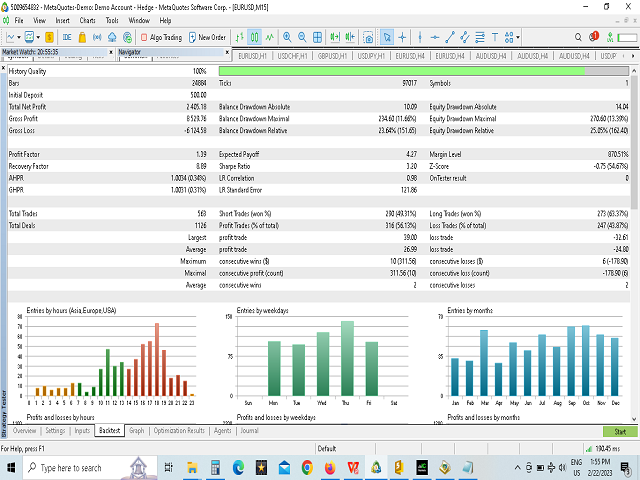Image resolution: width=640 pixels, height=480 pixels.
Task: Insert a text label object
Action: pyautogui.click(x=495, y=38)
